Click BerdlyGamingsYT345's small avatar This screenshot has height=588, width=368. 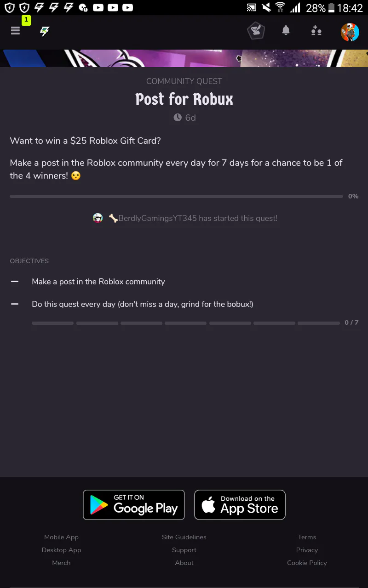[98, 218]
